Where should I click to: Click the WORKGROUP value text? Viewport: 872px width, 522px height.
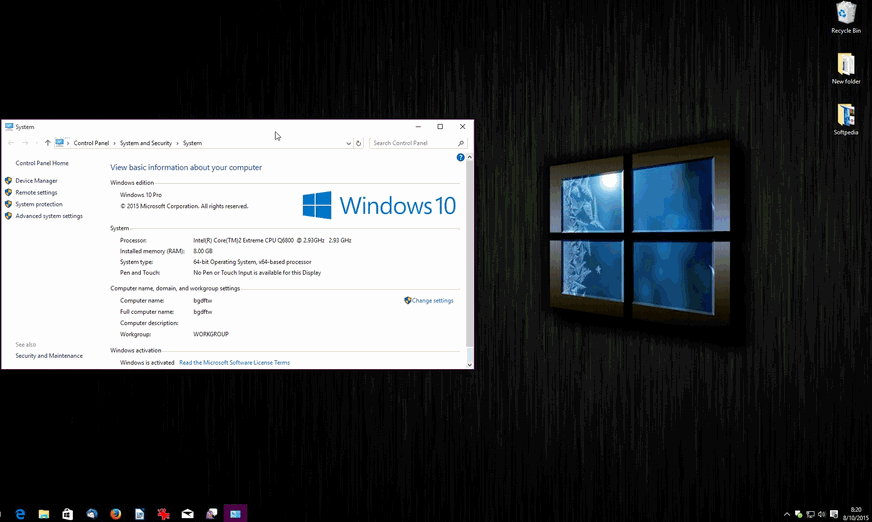coord(211,334)
